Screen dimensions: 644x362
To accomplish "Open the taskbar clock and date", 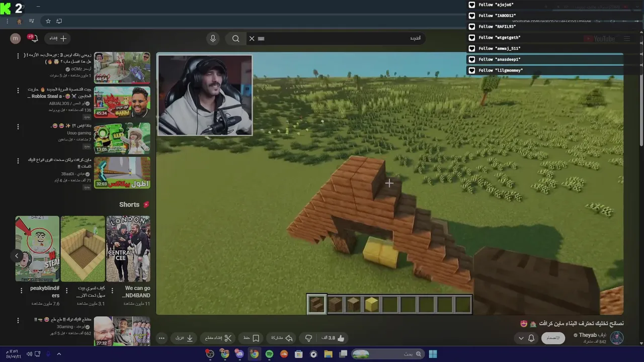I will click(13, 354).
